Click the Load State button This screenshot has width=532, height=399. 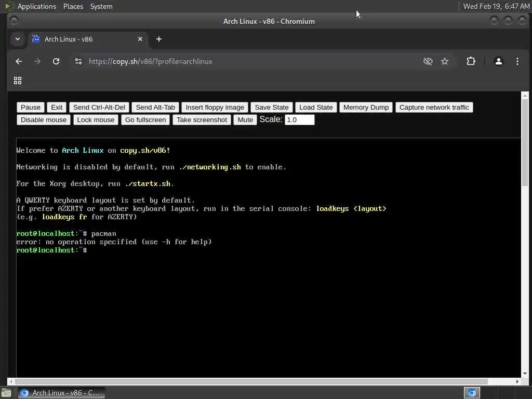coord(316,107)
